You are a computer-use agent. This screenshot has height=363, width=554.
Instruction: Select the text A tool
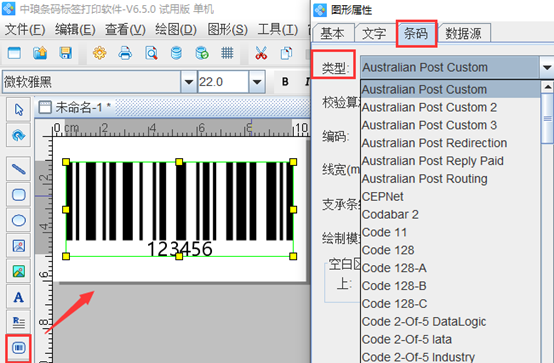[18, 297]
